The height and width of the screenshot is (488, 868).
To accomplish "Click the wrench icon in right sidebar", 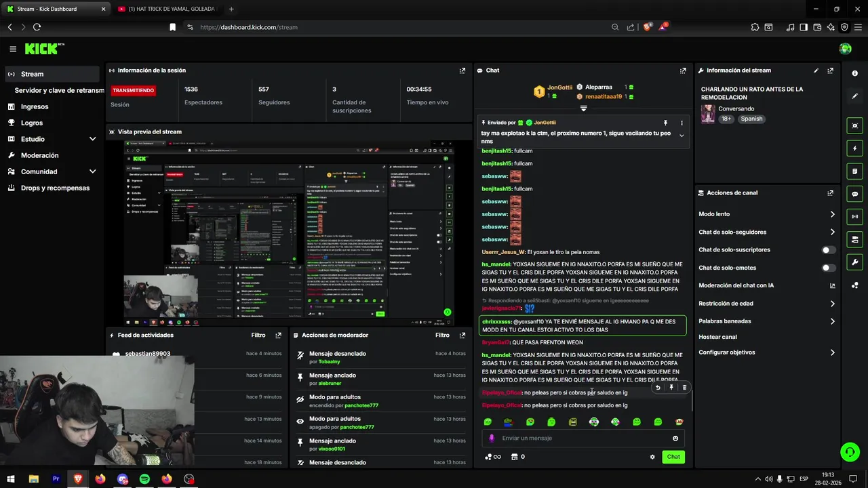I will (854, 262).
